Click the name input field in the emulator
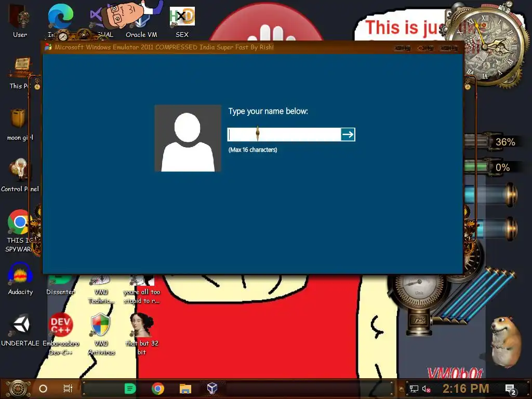The image size is (532, 399). [x=284, y=135]
